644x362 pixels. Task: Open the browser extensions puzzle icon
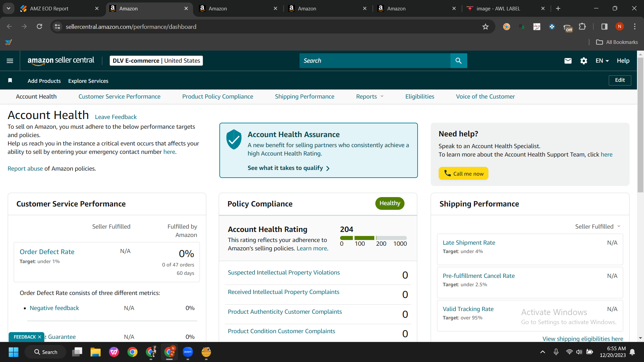(x=582, y=26)
